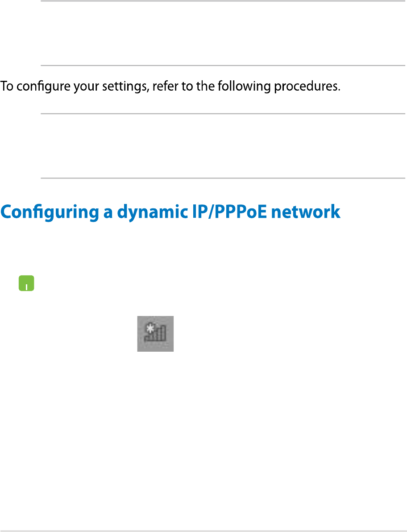Viewport: 407px width, 532px height.
Task: Click the word "network" in the heading
Action: click(311, 212)
